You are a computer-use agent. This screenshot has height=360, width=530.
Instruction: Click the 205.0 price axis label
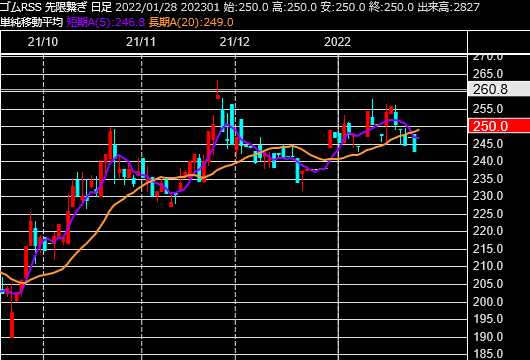coord(488,284)
